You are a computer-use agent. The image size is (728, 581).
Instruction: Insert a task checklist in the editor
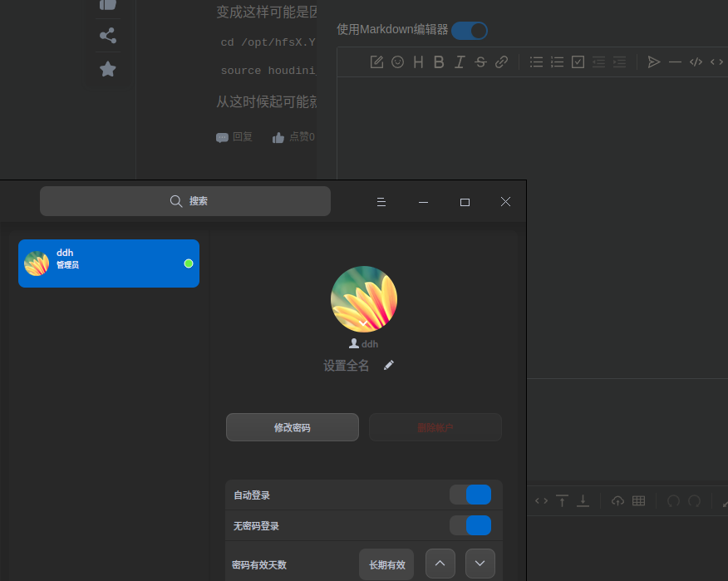pyautogui.click(x=578, y=62)
